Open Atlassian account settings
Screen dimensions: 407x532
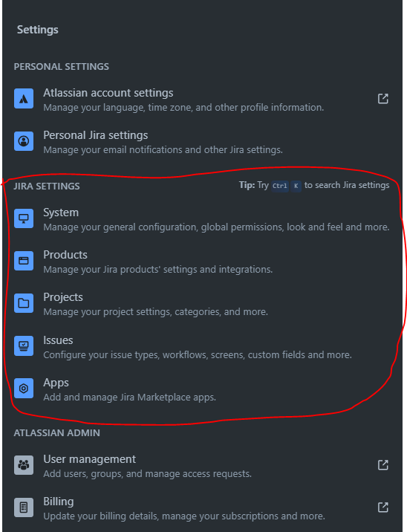tap(108, 93)
